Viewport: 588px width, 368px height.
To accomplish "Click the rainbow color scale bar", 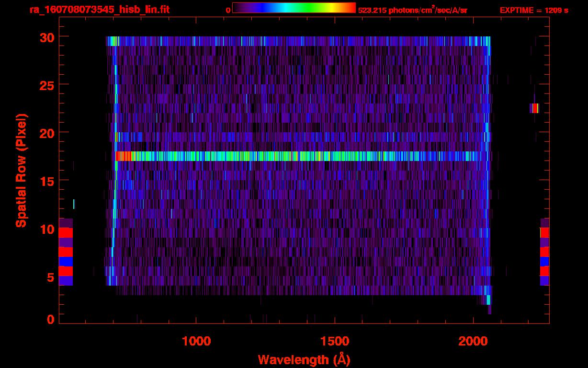I will pyautogui.click(x=294, y=8).
